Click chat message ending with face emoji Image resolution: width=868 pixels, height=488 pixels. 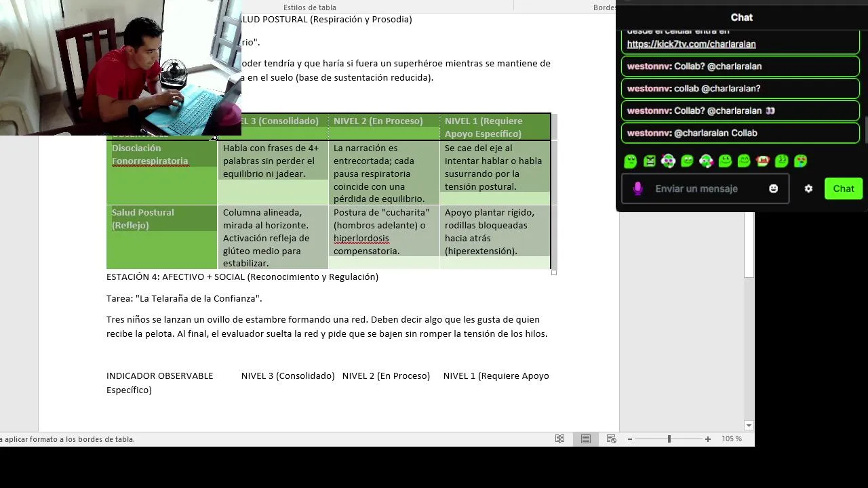(741, 110)
